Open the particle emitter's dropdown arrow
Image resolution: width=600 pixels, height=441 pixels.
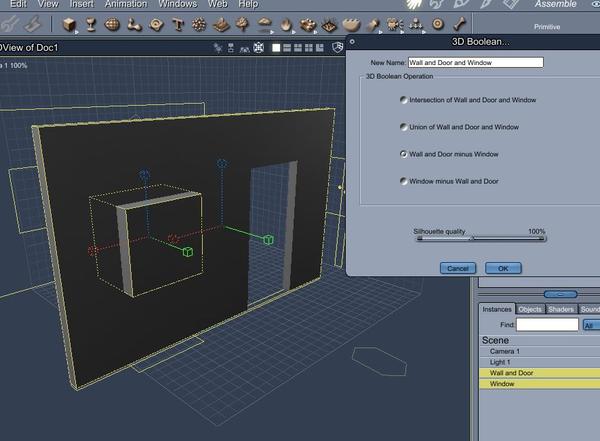pyautogui.click(x=402, y=32)
